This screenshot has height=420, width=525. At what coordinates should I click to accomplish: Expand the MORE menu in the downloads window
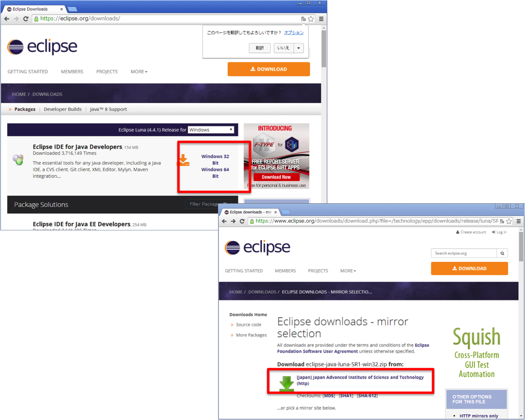click(x=139, y=71)
